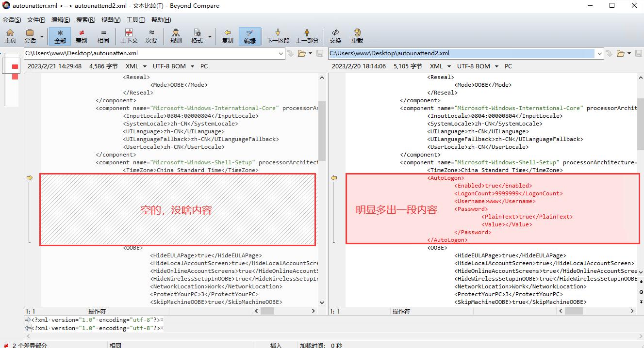Image resolution: width=644 pixels, height=348 pixels.
Task: Expand the right file path history dropdown
Action: click(x=599, y=53)
